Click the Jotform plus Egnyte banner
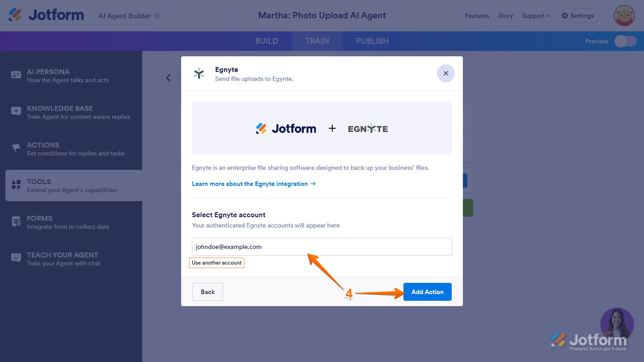Image resolution: width=644 pixels, height=362 pixels. [322, 128]
